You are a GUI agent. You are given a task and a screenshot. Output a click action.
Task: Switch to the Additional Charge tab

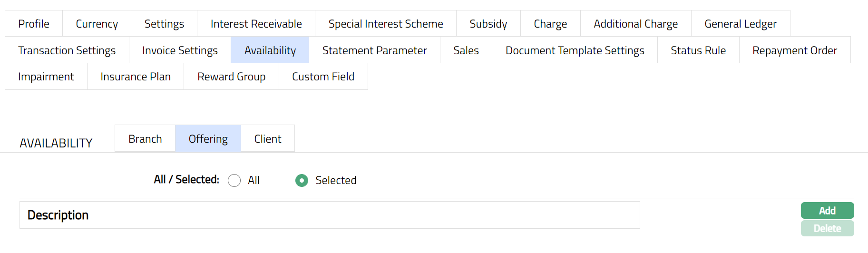[635, 24]
